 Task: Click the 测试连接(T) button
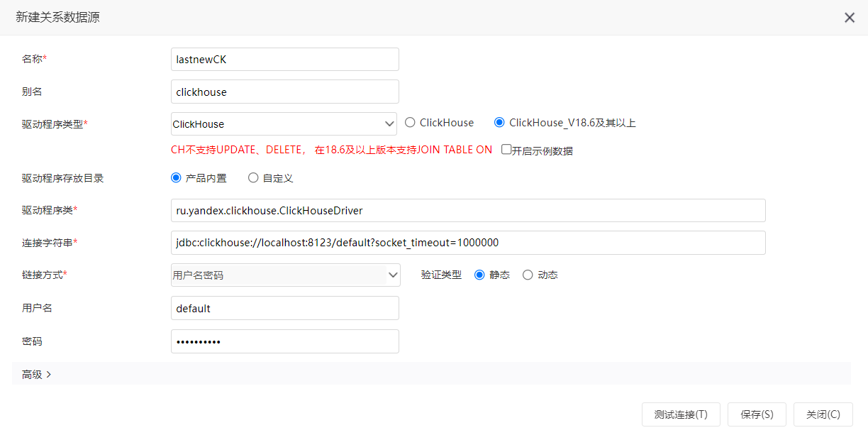[681, 414]
